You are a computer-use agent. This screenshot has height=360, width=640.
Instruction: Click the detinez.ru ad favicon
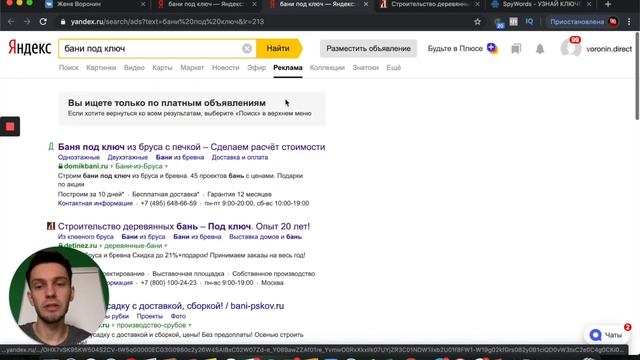[51, 226]
